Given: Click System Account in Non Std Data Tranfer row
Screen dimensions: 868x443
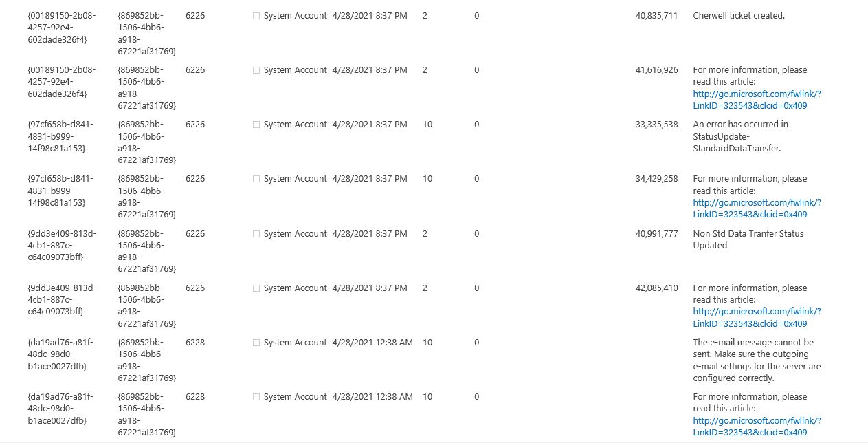Looking at the screenshot, I should [x=296, y=234].
